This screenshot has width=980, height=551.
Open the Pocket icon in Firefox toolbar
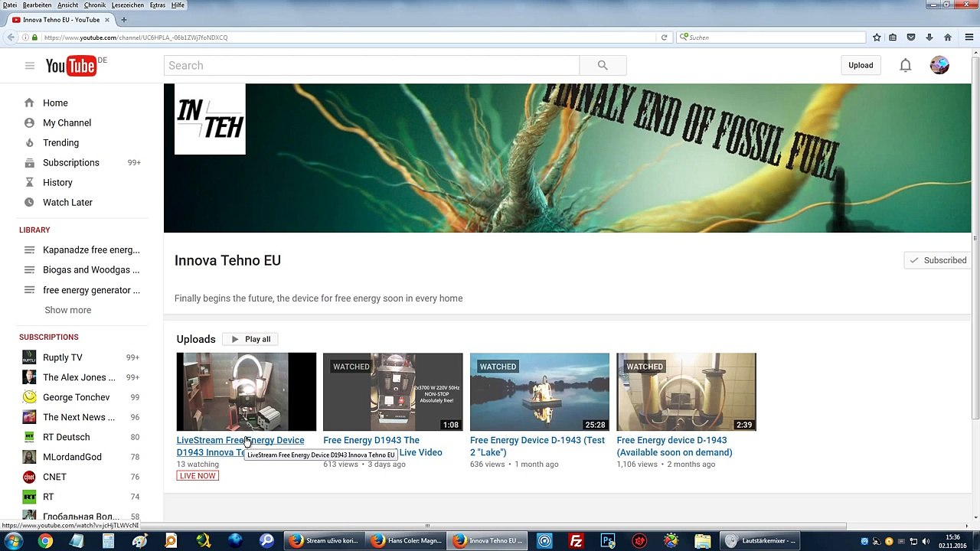(x=911, y=37)
